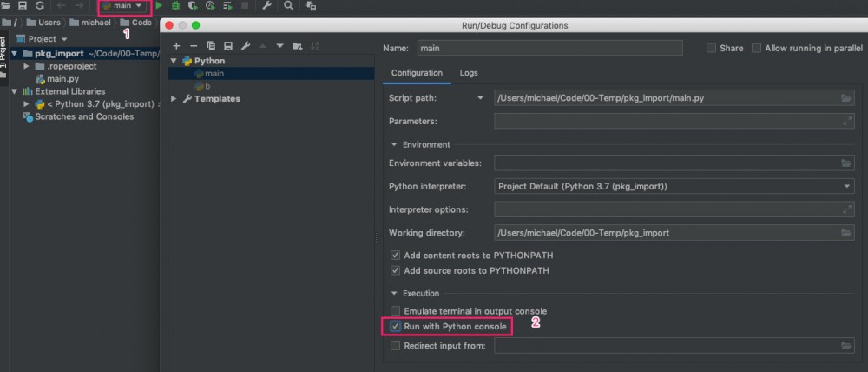Click the Back navigation arrow
Viewport: 868px width, 372px height.
point(62,5)
